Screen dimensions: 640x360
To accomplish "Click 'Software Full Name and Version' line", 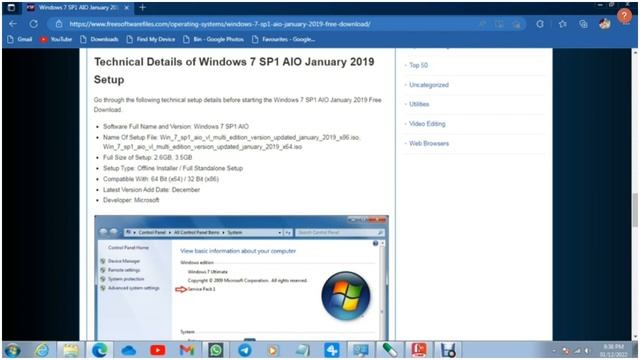I will [176, 127].
